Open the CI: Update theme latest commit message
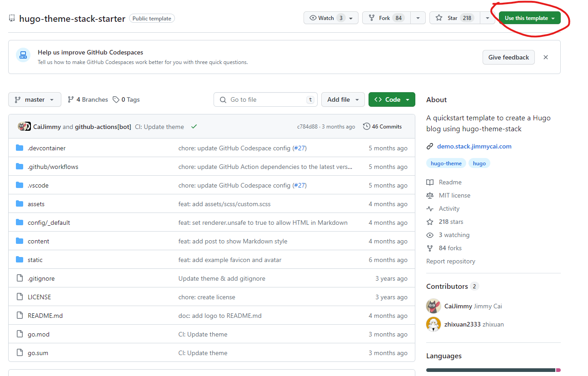Viewport: 588px width, 376px height. click(159, 127)
